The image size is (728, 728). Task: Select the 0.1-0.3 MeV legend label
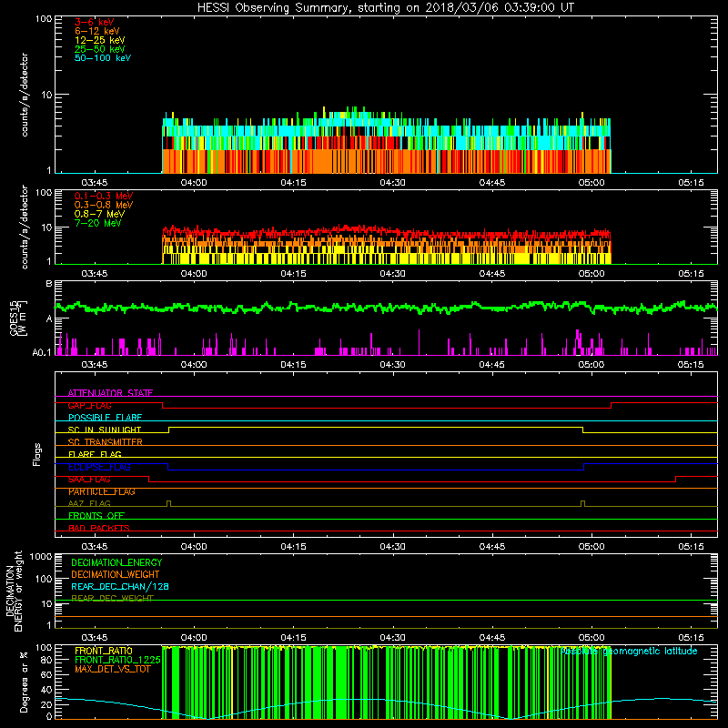point(104,196)
